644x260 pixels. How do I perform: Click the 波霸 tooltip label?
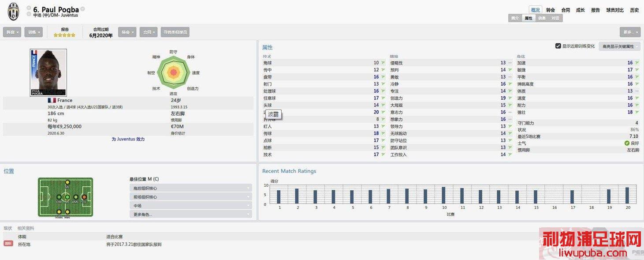point(273,114)
